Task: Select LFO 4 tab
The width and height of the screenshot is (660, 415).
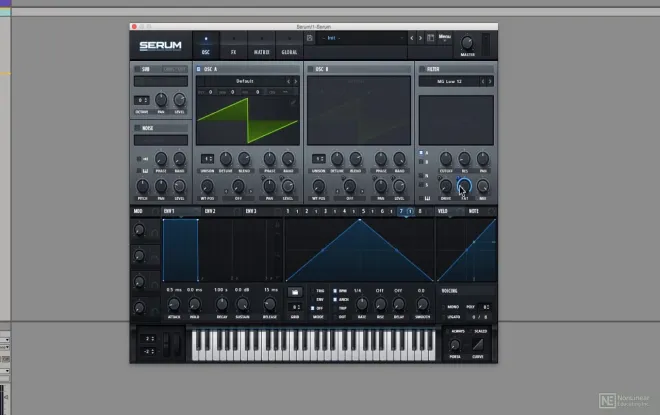Action: pos(344,211)
